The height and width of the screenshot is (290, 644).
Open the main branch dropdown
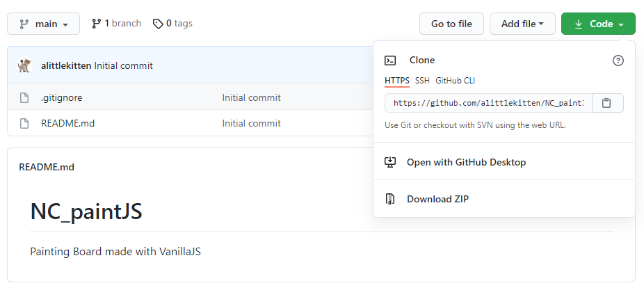click(x=44, y=24)
